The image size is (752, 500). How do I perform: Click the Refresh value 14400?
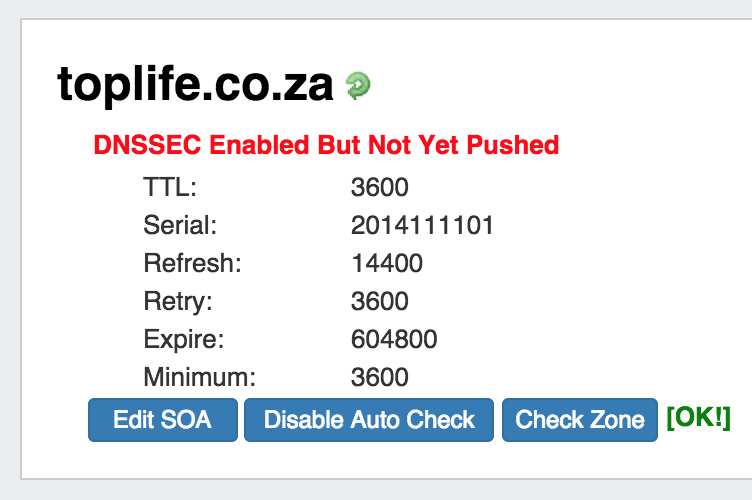pos(387,264)
